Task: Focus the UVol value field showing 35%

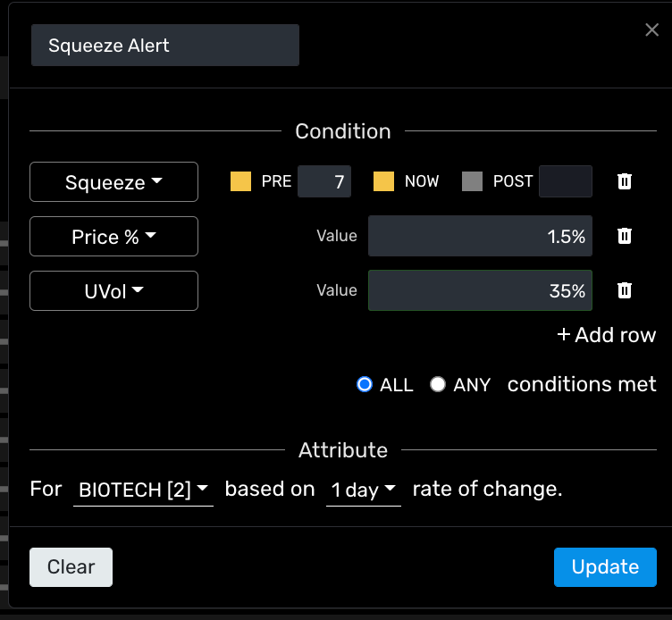Action: point(480,290)
